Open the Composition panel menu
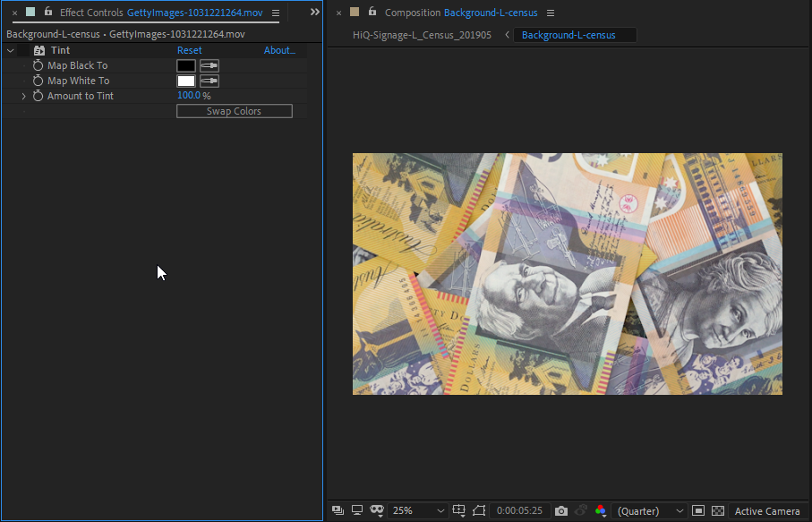Screen dimensions: 812x522 click(551, 13)
